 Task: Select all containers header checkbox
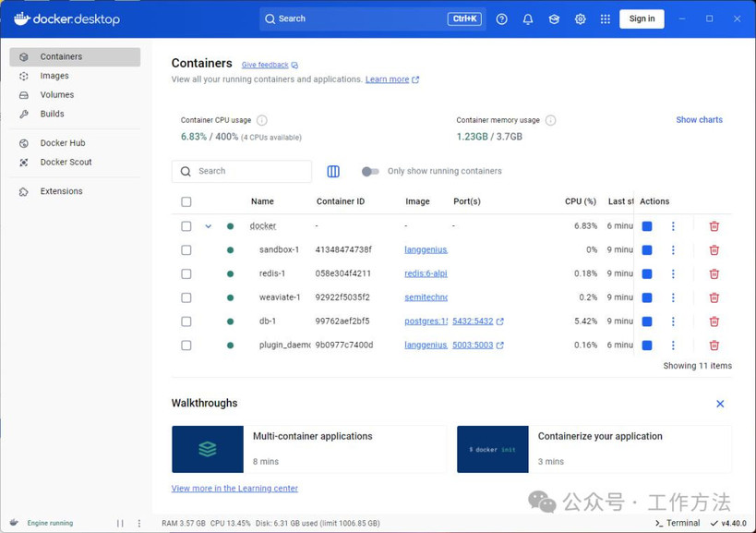click(x=186, y=201)
